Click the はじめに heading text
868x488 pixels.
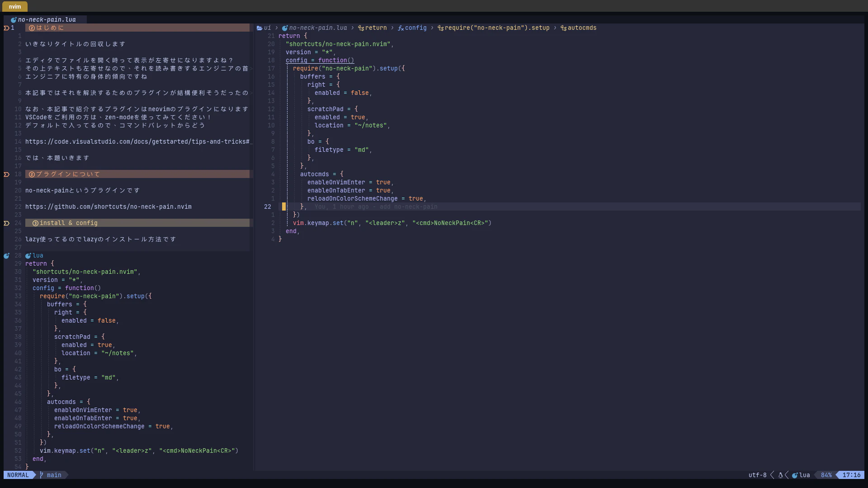coord(50,28)
